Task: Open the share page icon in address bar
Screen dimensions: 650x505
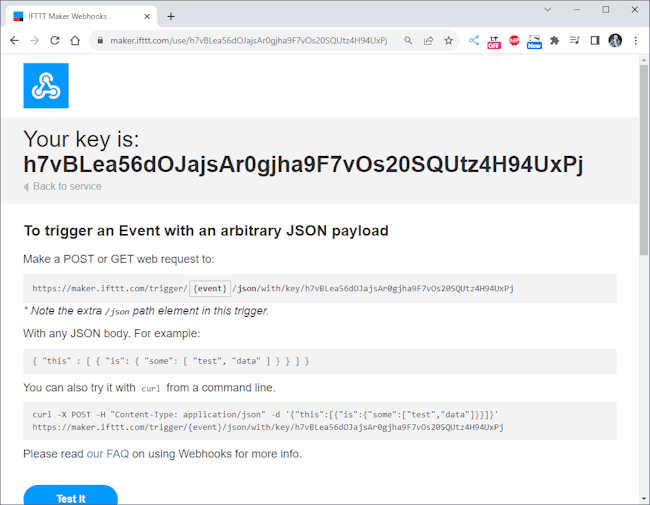Action: click(428, 41)
